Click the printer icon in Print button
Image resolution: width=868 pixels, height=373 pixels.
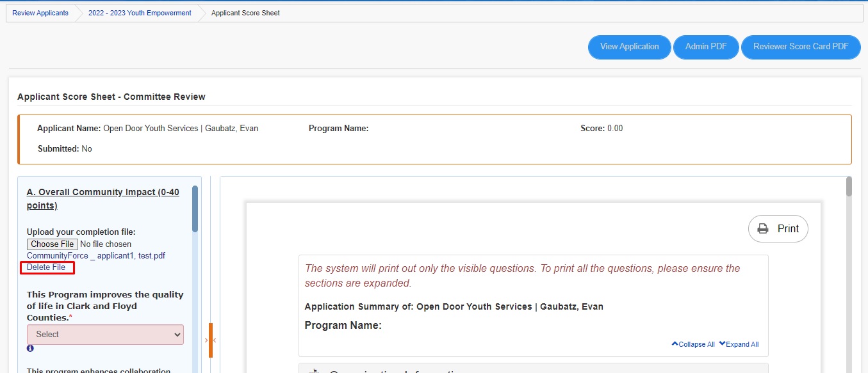pyautogui.click(x=763, y=228)
